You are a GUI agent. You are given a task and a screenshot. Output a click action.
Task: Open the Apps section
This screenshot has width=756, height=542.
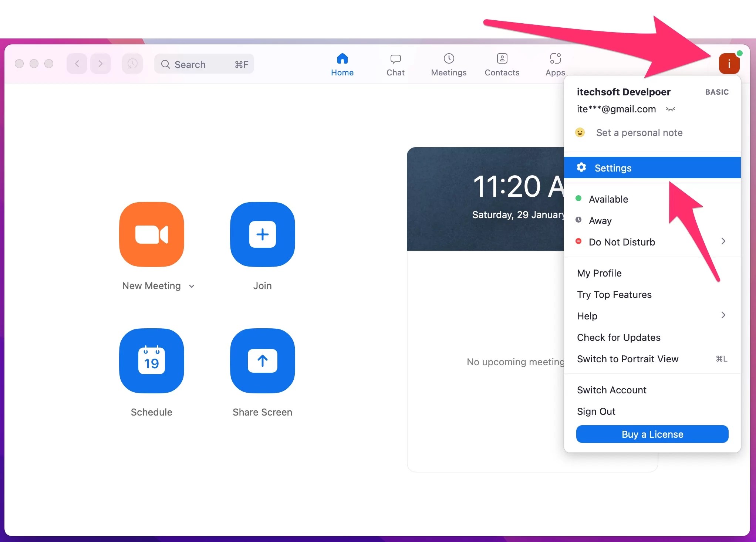[x=554, y=64]
